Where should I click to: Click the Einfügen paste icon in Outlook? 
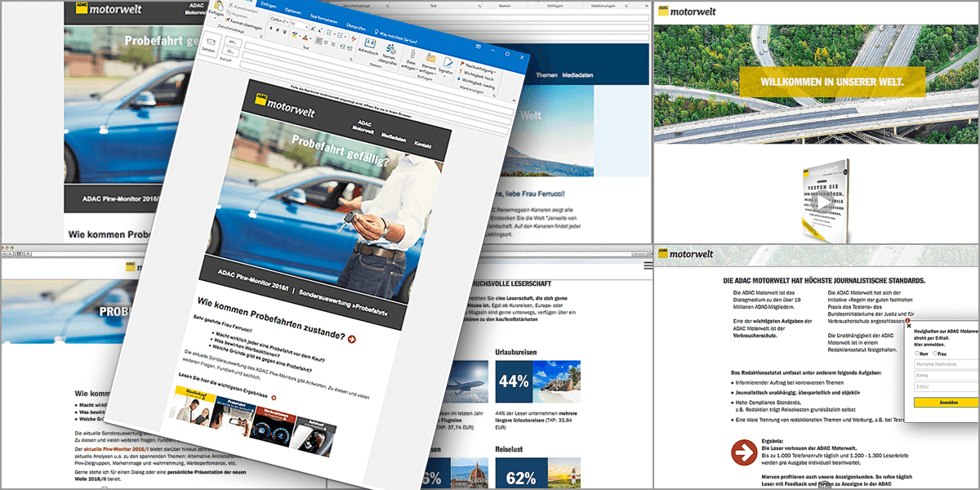coord(219,8)
